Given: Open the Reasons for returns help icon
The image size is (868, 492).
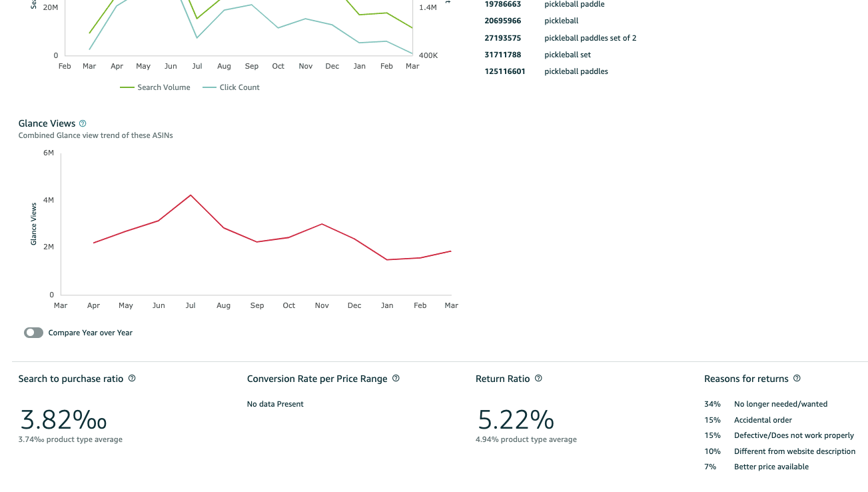Looking at the screenshot, I should (797, 379).
